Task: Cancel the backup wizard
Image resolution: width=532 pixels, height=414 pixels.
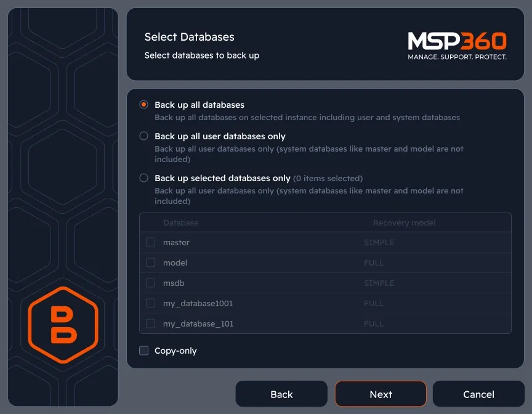Action: click(478, 394)
